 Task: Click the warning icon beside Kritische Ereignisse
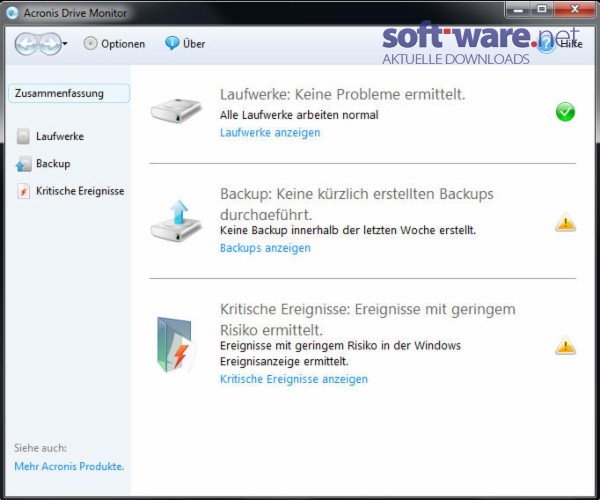click(x=565, y=345)
